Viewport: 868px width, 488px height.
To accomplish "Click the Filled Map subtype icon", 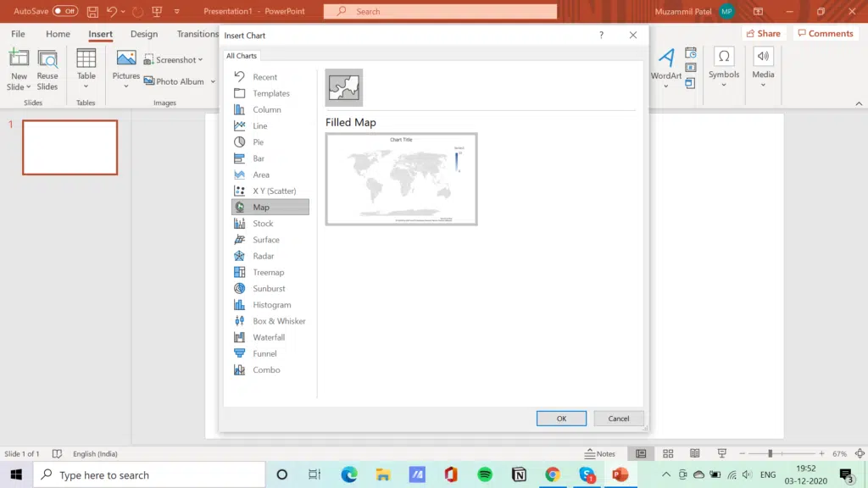I will tap(343, 87).
